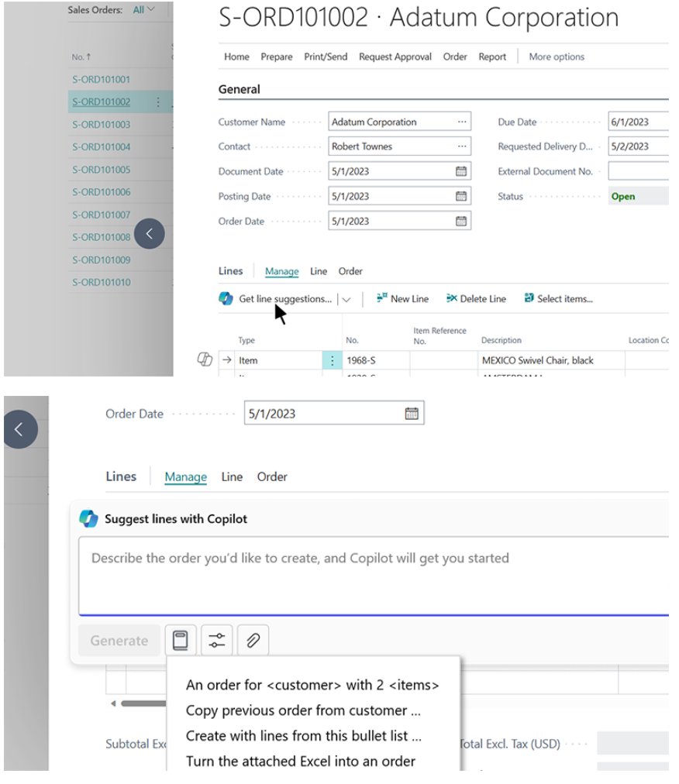Viewport: 679px width, 784px height.
Task: Click Copilot logo in Suggest lines dialog
Action: click(88, 518)
